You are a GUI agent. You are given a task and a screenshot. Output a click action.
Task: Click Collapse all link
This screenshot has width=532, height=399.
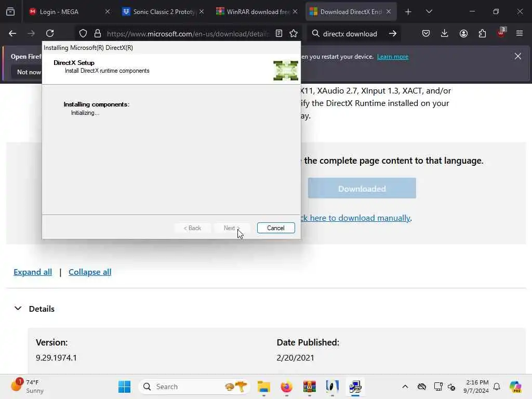[90, 272]
